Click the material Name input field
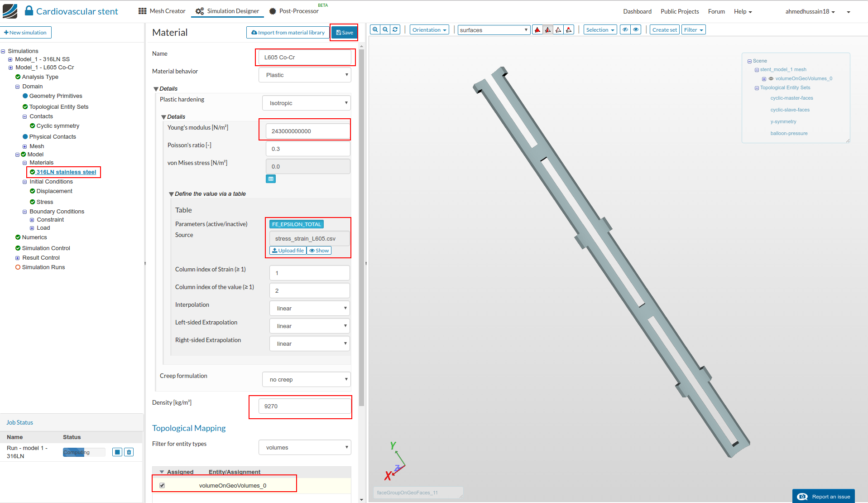Screen dimensions: 868x503 pos(305,57)
